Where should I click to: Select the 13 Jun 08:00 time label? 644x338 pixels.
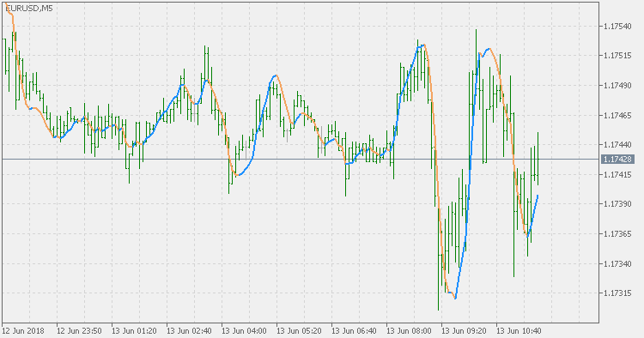point(409,330)
